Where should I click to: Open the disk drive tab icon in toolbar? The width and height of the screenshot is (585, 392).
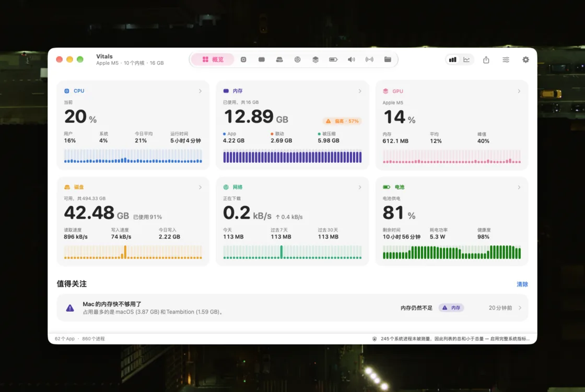[279, 60]
